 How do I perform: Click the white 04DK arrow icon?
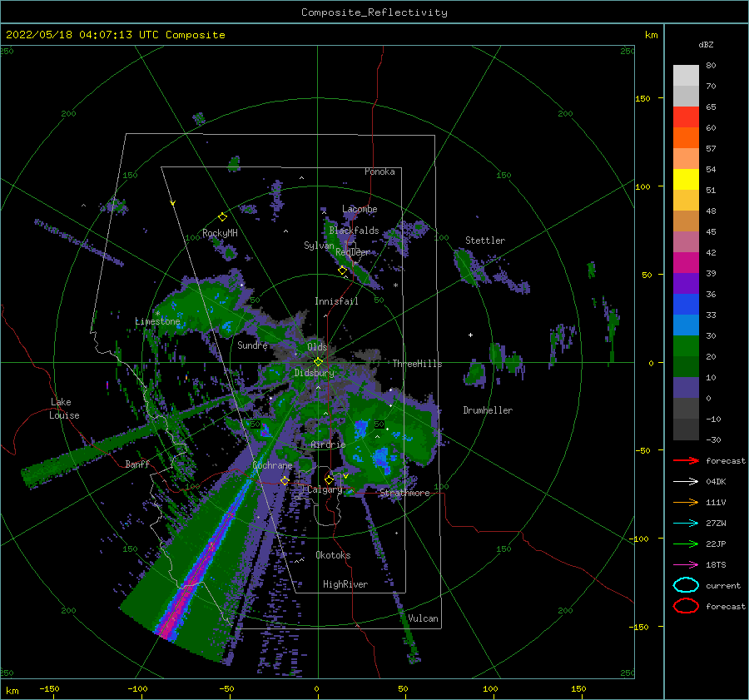tap(686, 482)
